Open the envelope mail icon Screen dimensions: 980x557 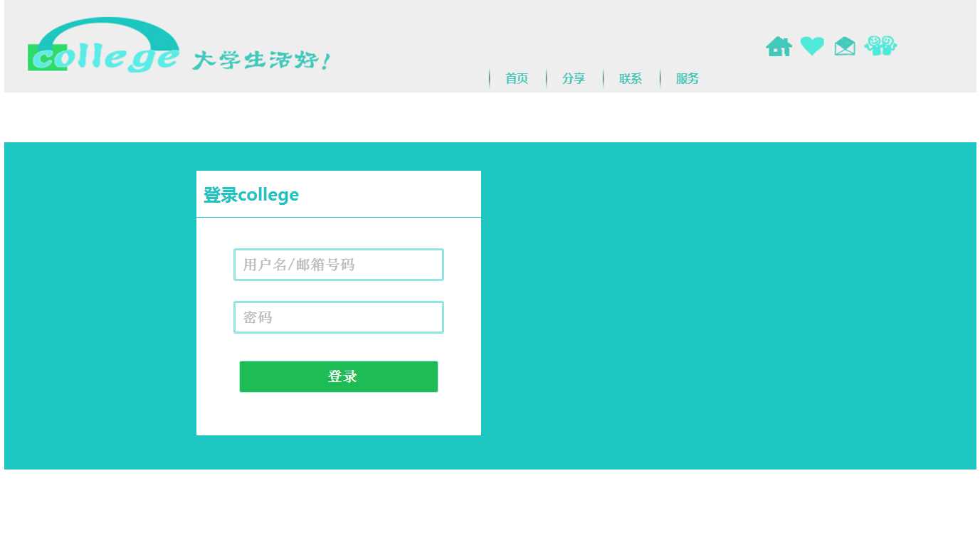coord(845,46)
